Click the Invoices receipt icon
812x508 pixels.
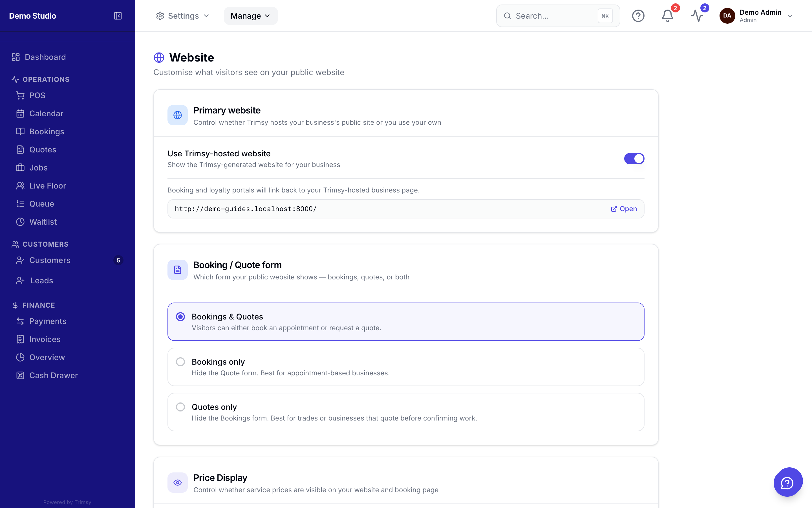tap(21, 339)
